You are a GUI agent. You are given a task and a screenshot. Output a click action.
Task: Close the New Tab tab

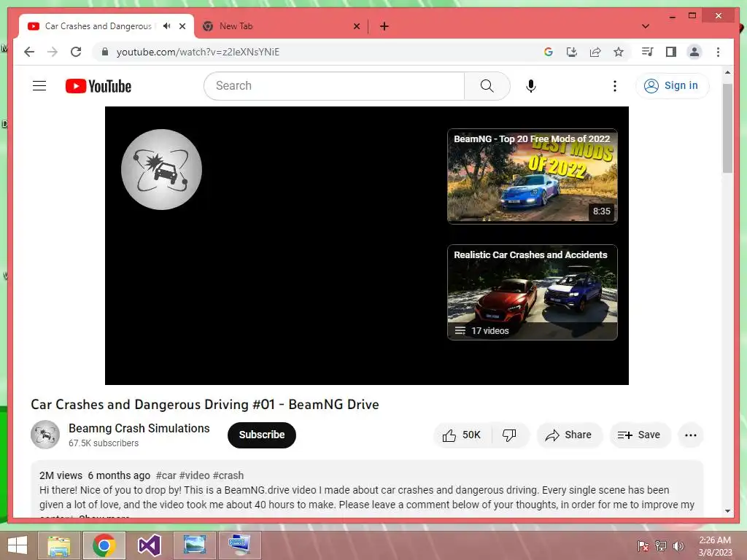pos(356,26)
